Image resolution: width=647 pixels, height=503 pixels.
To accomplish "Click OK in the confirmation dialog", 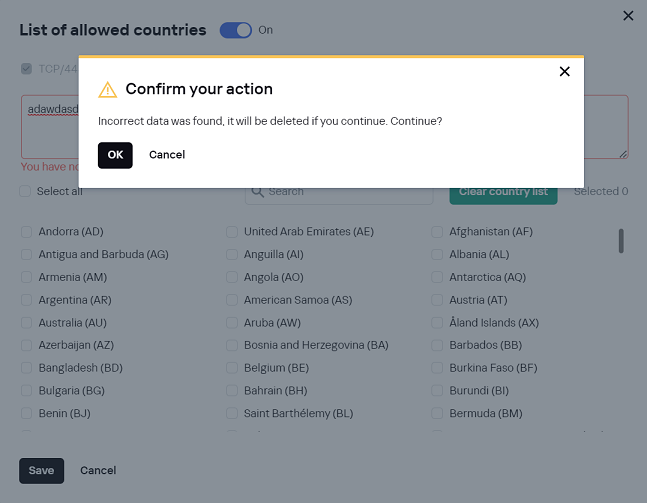I will click(x=115, y=155).
